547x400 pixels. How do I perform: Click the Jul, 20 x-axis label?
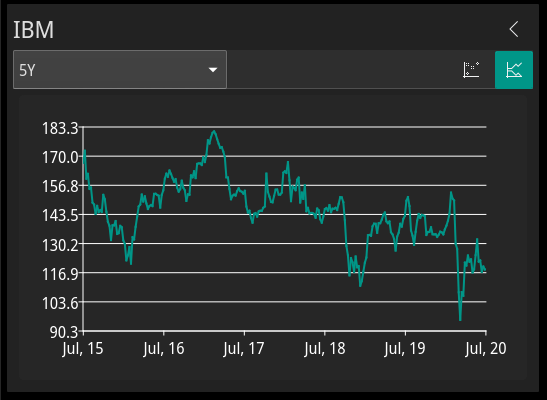point(486,349)
